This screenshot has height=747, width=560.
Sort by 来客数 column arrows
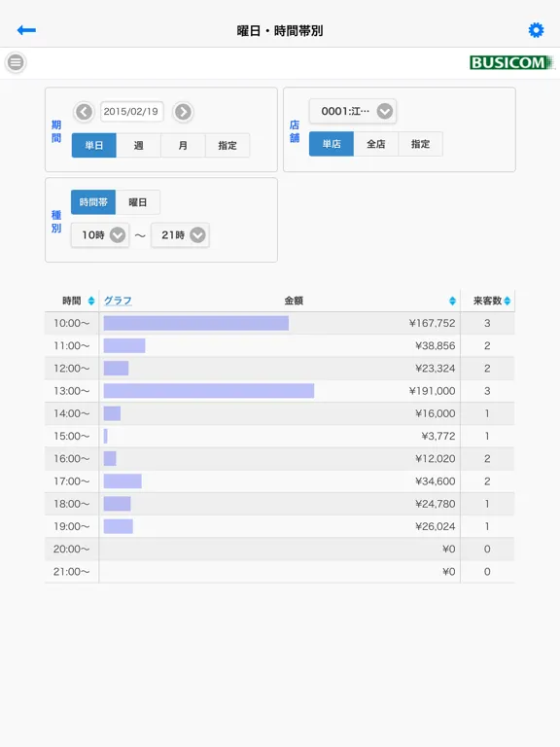pyautogui.click(x=507, y=301)
